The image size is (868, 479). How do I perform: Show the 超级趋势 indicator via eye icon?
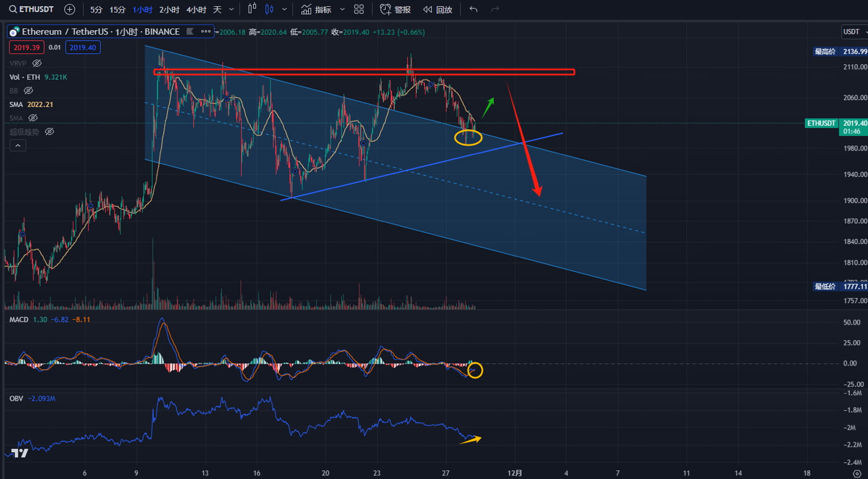(50, 132)
